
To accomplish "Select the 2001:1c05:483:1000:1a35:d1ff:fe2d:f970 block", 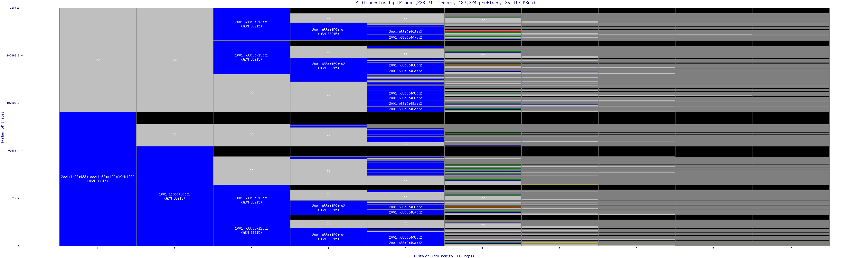I will coord(98,179).
